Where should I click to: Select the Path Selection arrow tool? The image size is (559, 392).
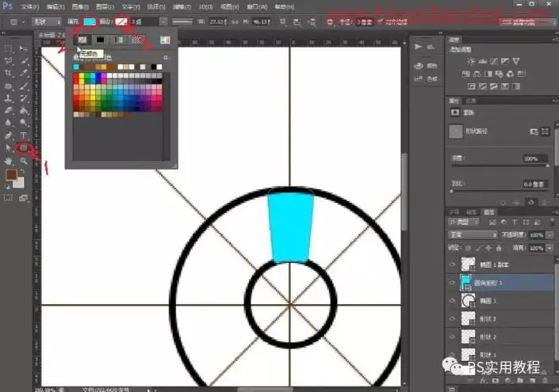pos(8,148)
